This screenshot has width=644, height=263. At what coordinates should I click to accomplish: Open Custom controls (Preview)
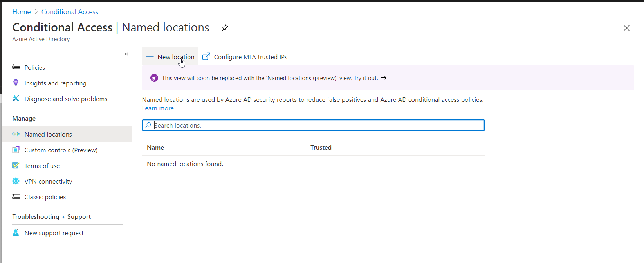coord(61,150)
